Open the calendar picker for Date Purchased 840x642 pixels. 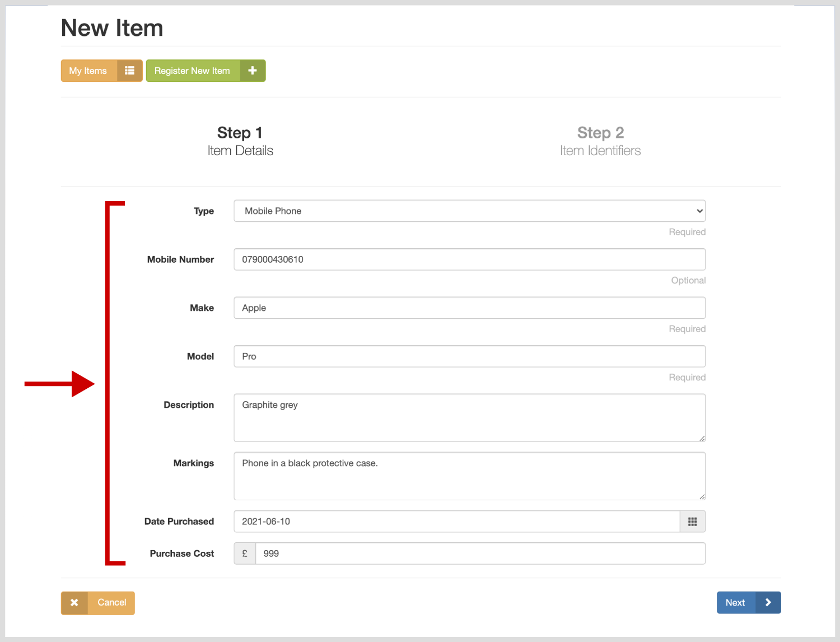click(692, 522)
